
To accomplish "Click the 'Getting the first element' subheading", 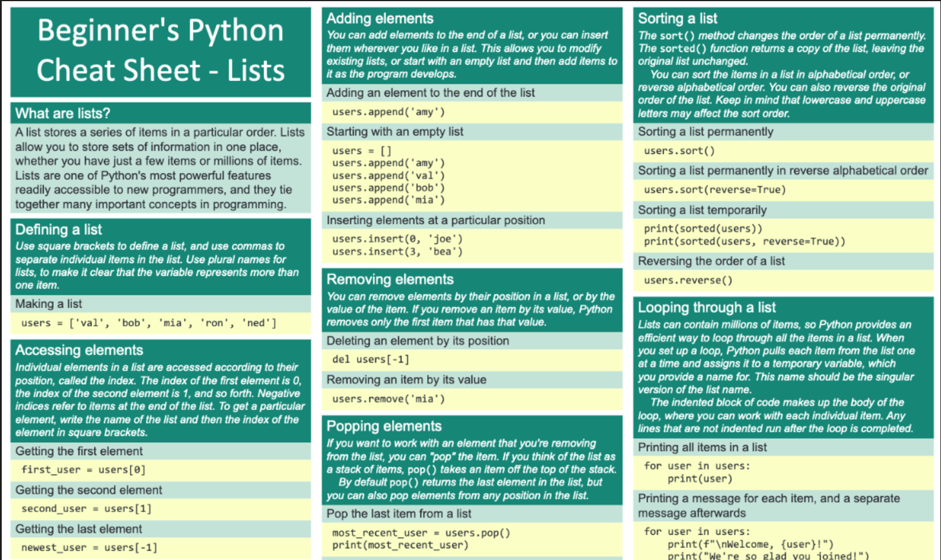I will point(79,451).
